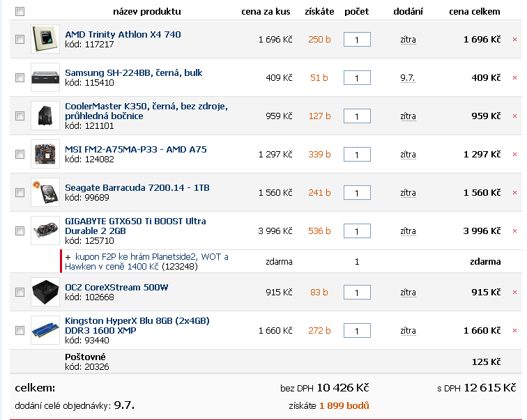Click Poštovné shipping price 125 Kč
This screenshot has height=420, width=527.
click(487, 362)
